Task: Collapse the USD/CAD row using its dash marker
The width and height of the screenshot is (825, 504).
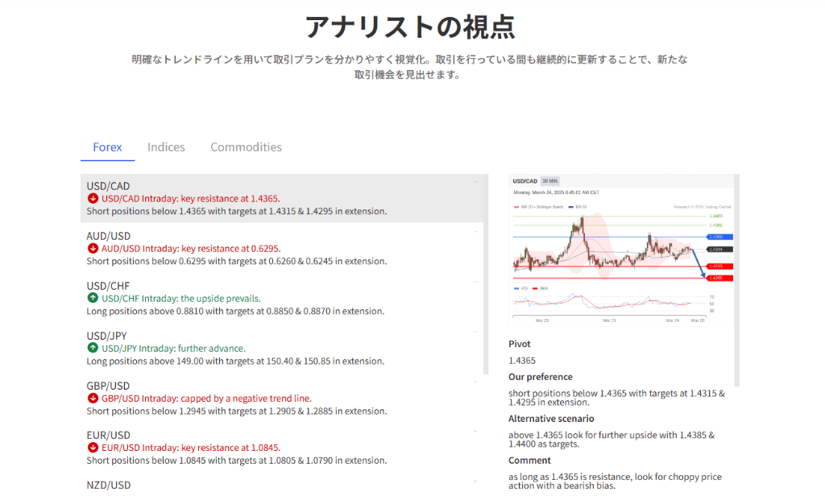Action: tap(475, 182)
